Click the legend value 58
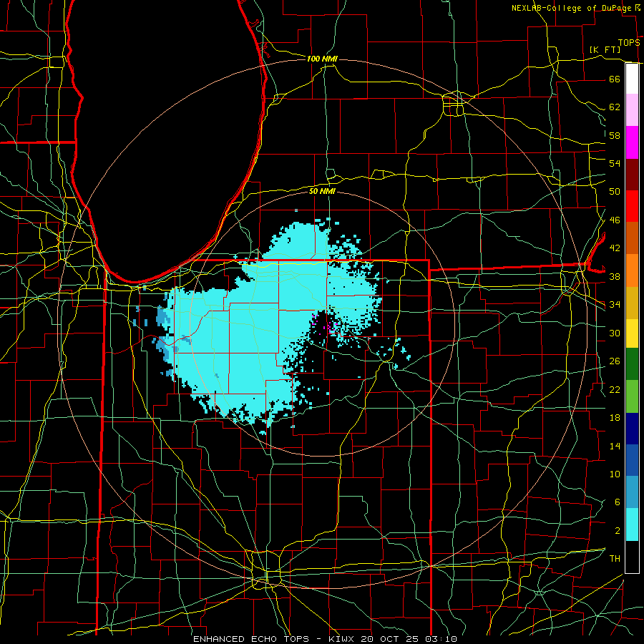The image size is (644, 644). (x=615, y=135)
